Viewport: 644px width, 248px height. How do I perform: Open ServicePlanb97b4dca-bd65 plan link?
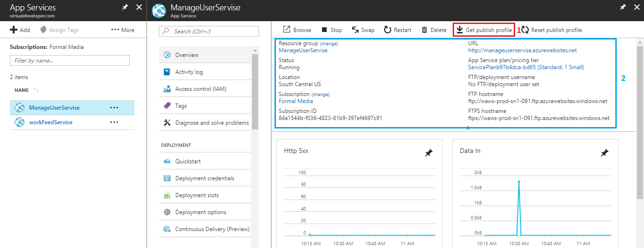[x=526, y=67]
